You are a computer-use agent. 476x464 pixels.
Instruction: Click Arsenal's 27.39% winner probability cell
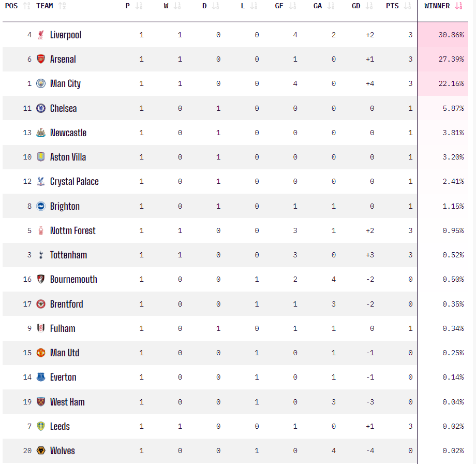(450, 60)
